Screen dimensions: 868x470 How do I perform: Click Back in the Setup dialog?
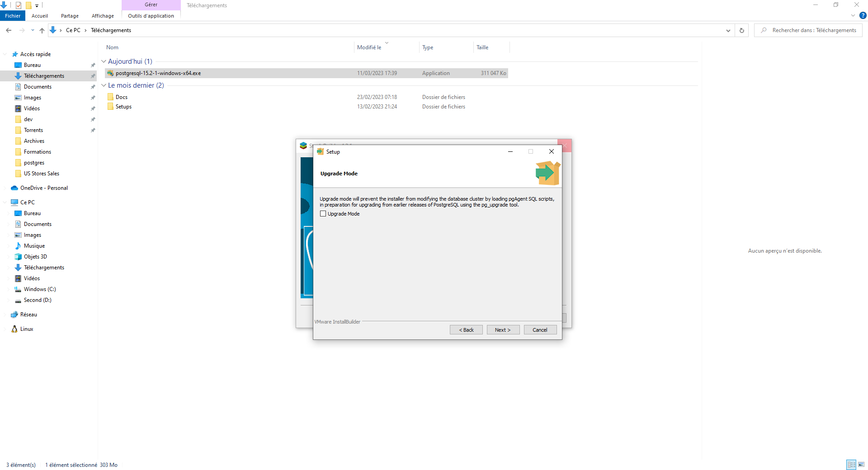pyautogui.click(x=466, y=330)
